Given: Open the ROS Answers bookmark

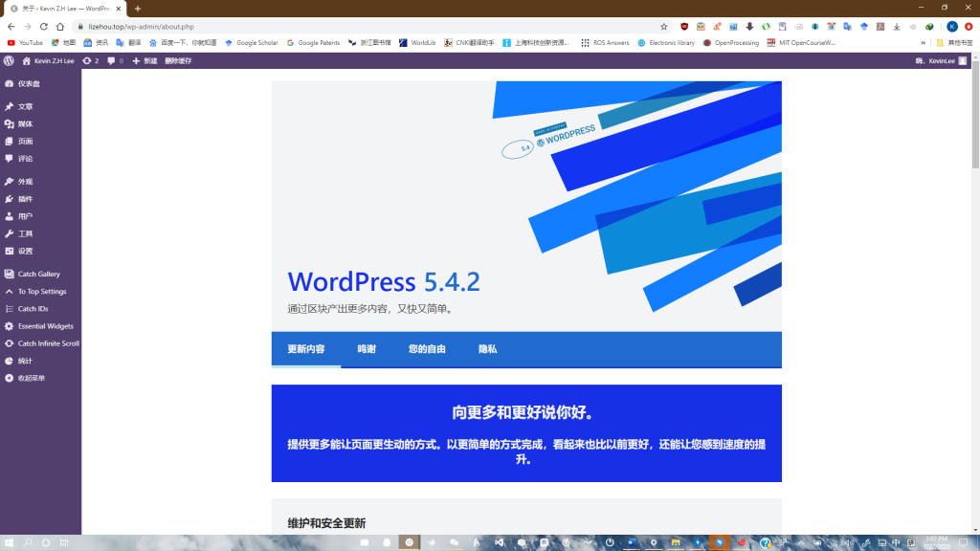Looking at the screenshot, I should coord(605,43).
